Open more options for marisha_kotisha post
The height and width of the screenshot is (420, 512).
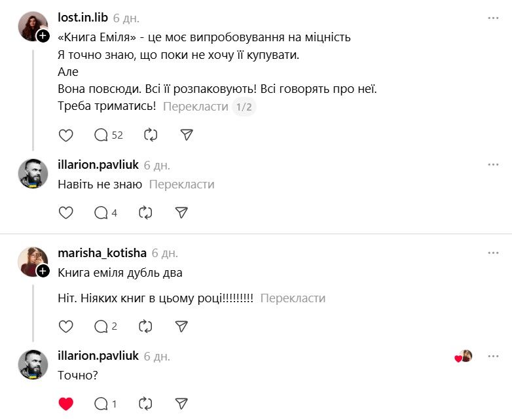493,253
